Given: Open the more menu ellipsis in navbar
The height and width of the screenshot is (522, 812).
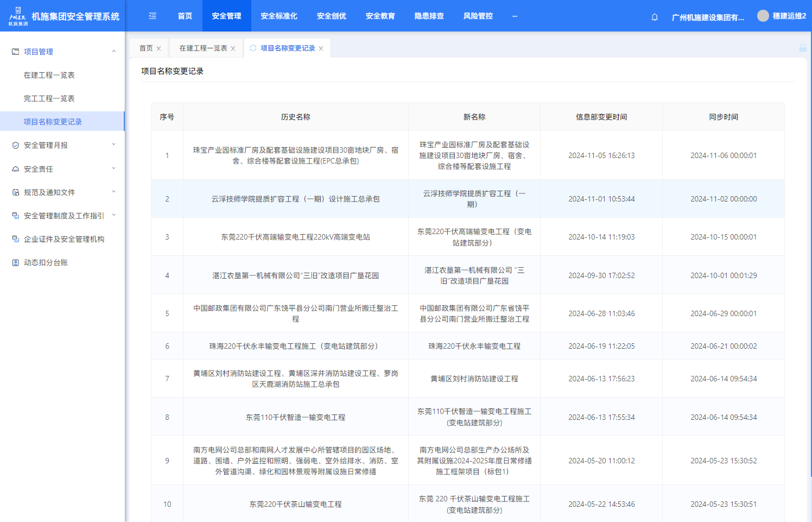Looking at the screenshot, I should (515, 16).
